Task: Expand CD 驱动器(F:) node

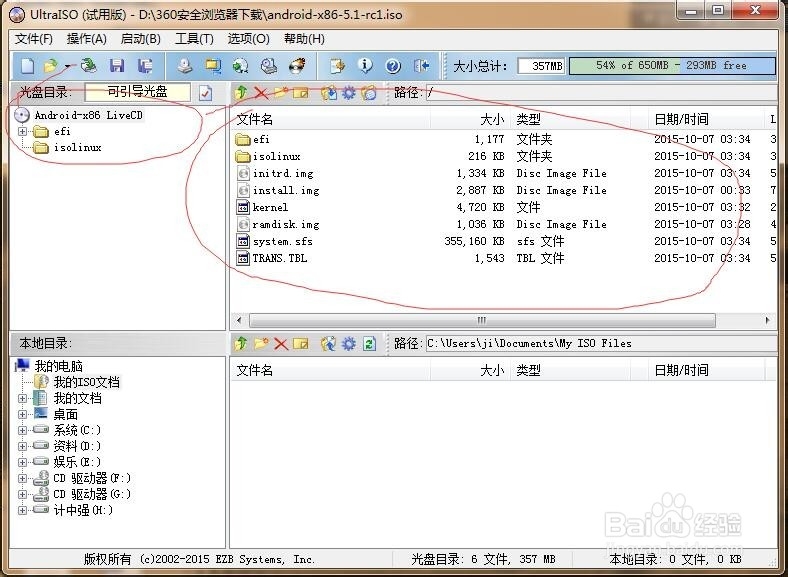Action: coord(22,478)
